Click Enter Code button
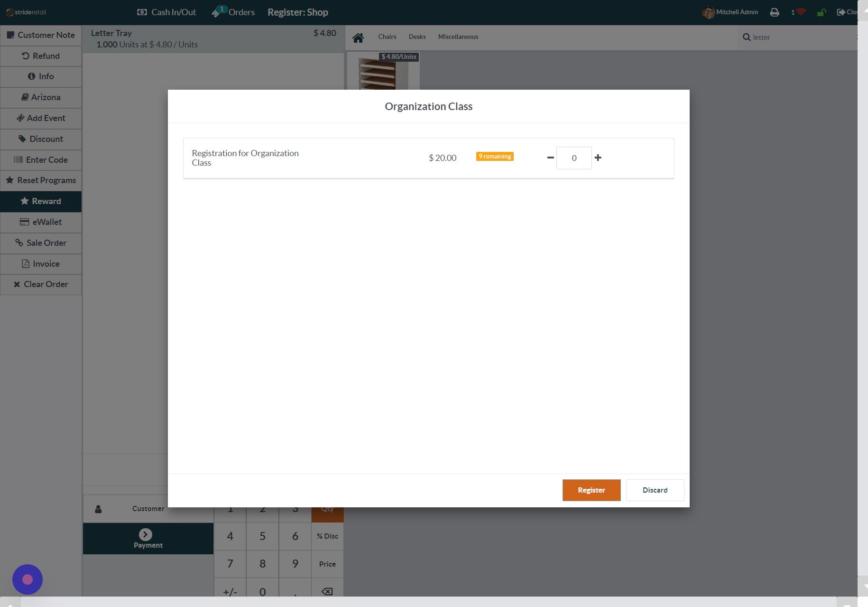This screenshot has width=868, height=607. point(41,160)
